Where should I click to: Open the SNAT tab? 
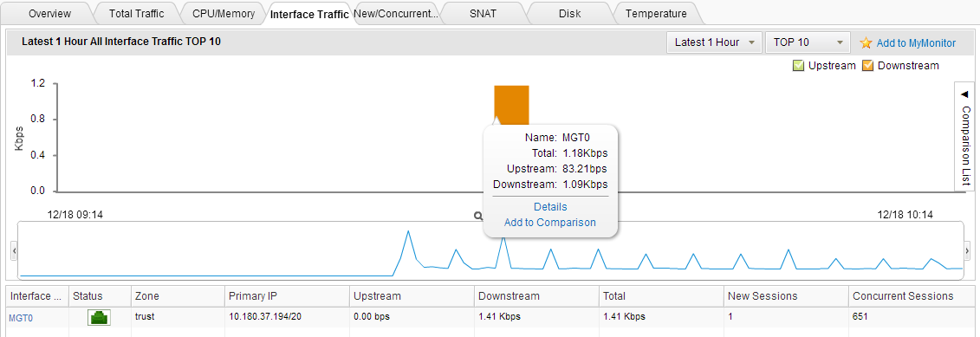(483, 13)
